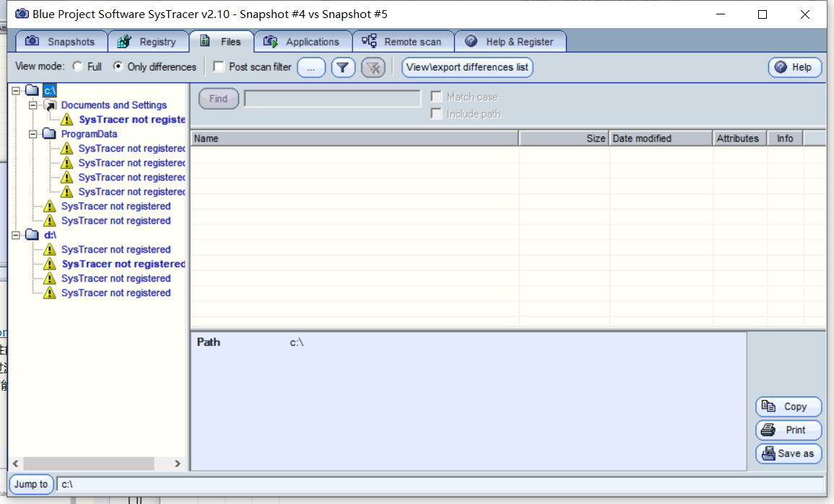Select last "SysTracer not registered" entry under d:\
The image size is (834, 504).
point(116,293)
